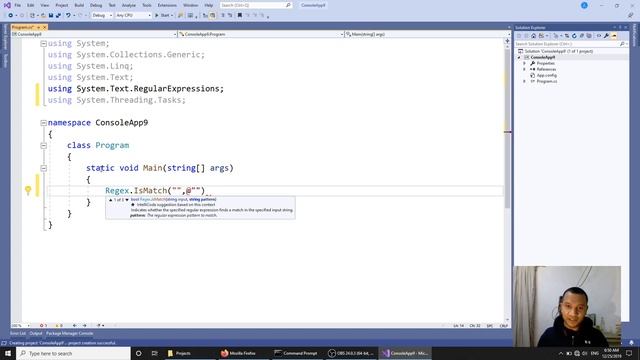Open OBS from the taskbar
Viewport: 640px width, 360px height.
(x=351, y=353)
